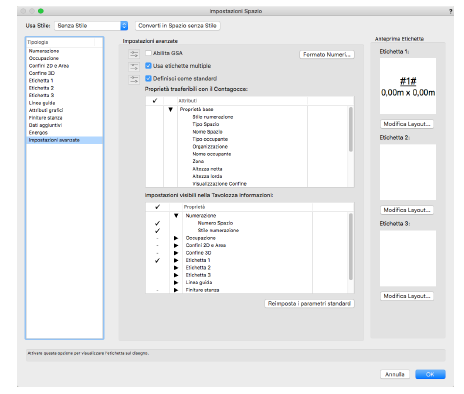This screenshot has height=394, width=464.
Task: Expand the Etichetta 2 tree node
Action: (176, 268)
